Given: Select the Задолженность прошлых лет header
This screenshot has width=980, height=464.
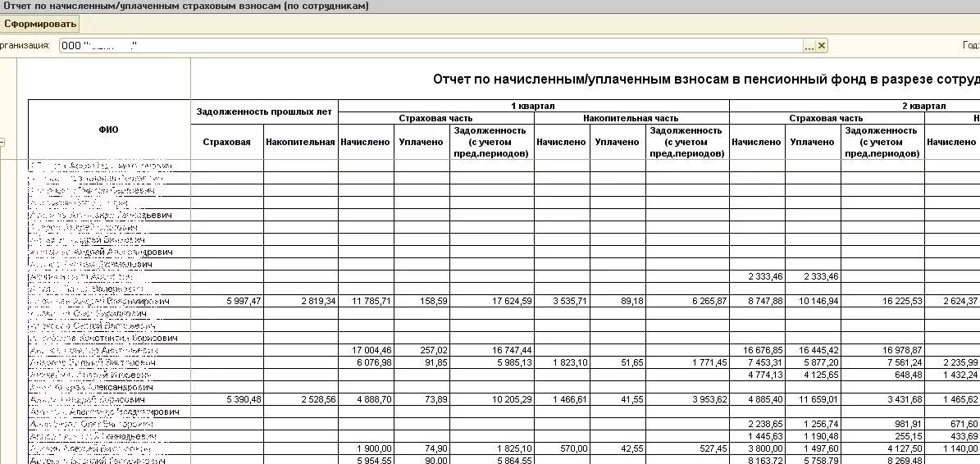Looking at the screenshot, I should point(264,112).
